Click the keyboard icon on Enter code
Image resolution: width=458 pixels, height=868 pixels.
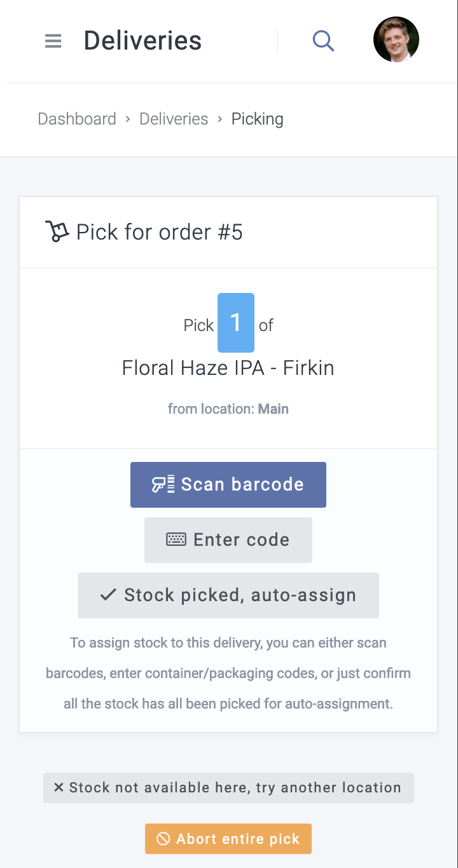[x=176, y=540]
